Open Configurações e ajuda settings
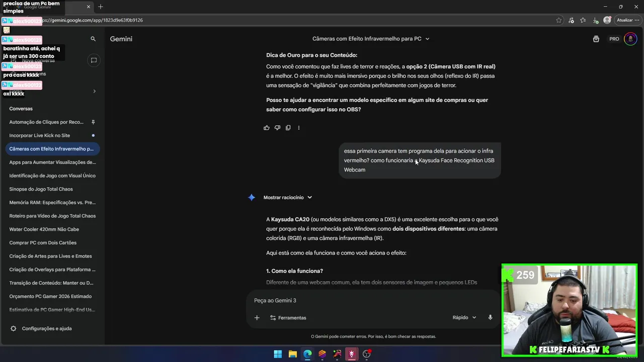Viewport: 644px width, 362px height. 41,328
